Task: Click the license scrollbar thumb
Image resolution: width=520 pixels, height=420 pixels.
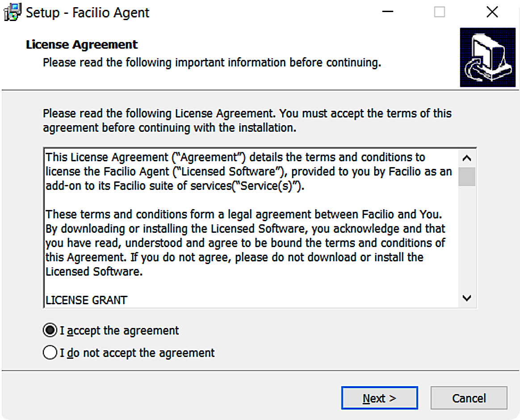Action: 467,176
